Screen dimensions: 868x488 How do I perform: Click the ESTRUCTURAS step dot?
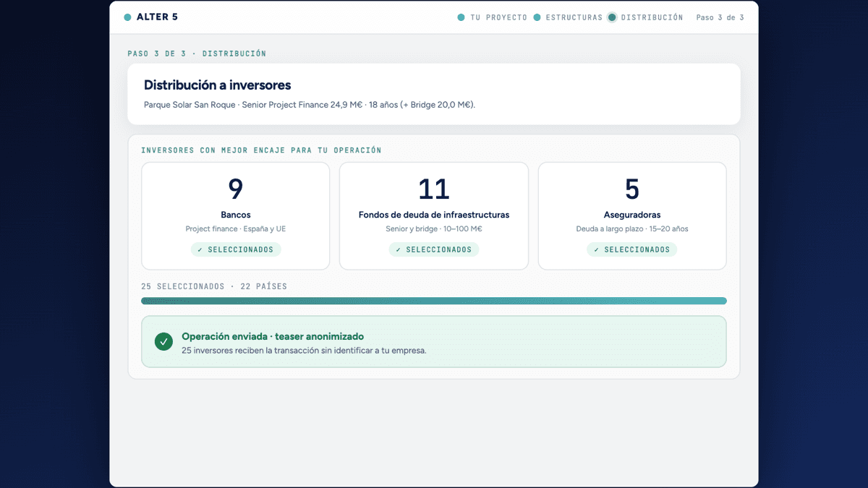537,17
